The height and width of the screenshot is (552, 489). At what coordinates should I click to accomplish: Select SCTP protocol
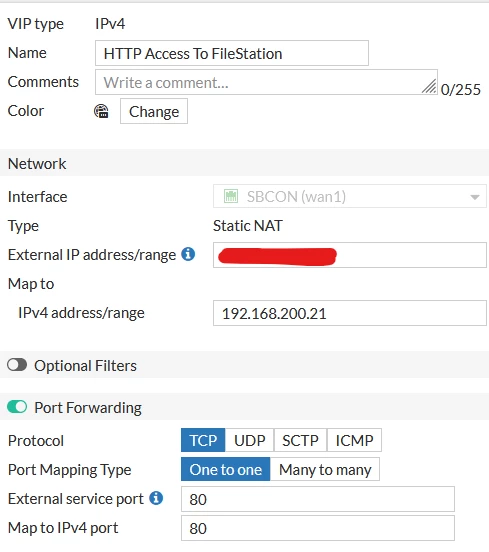[300, 440]
